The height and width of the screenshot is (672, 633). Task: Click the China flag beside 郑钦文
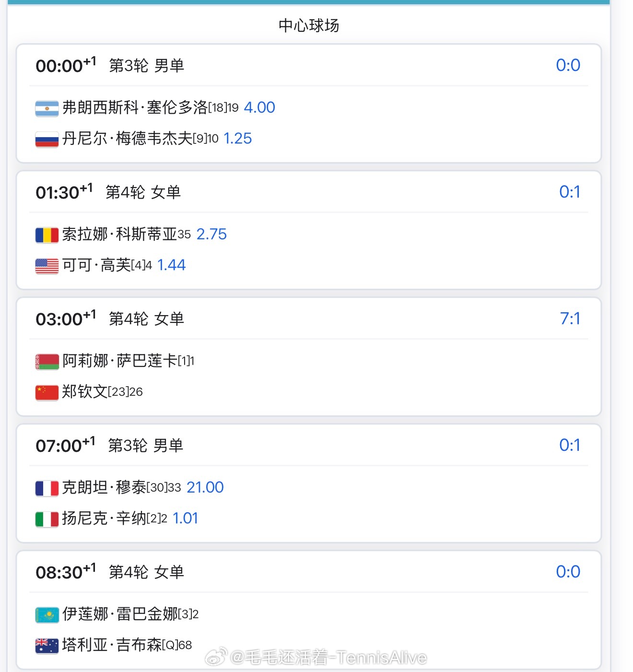pos(47,392)
